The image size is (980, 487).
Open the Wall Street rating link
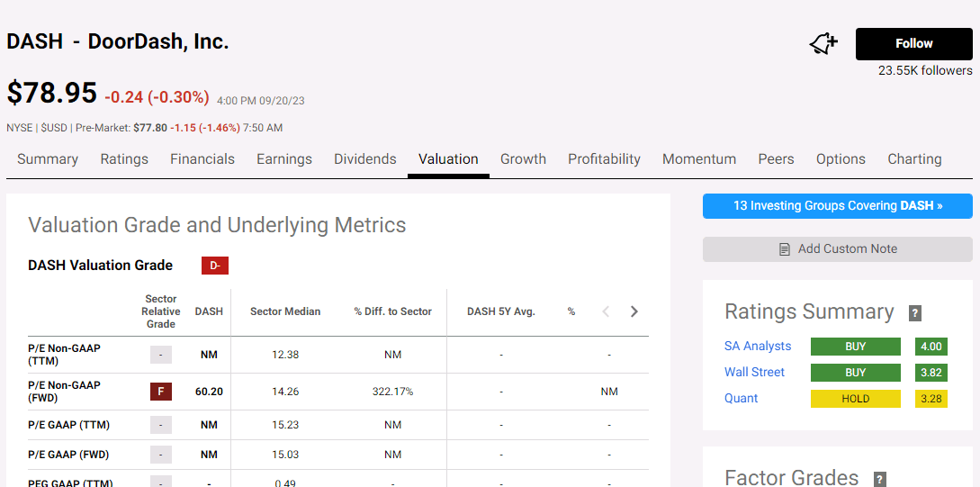[754, 373]
